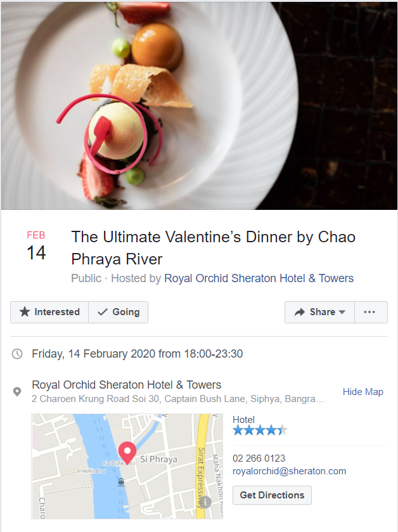Click the Si Phraya label on map
398x532 pixels.
[158, 458]
